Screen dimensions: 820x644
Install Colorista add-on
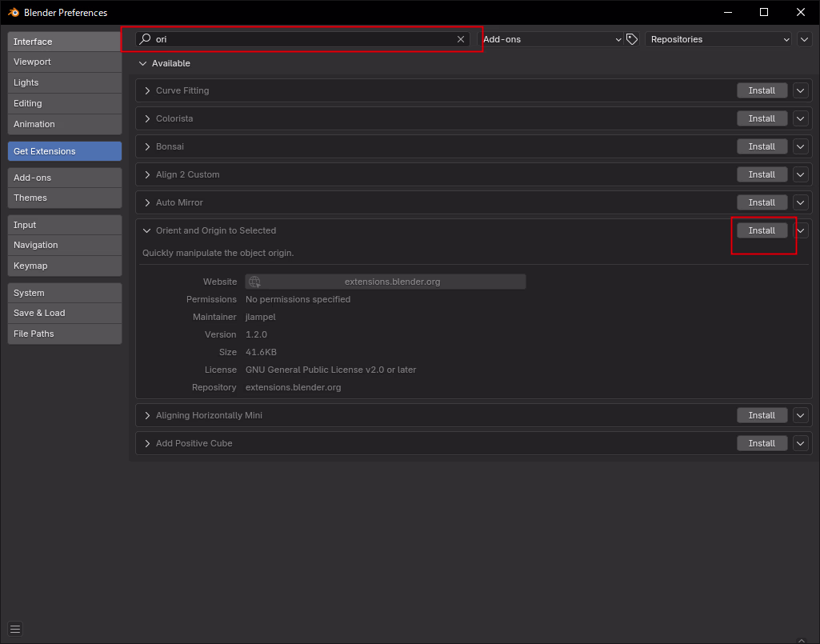click(x=762, y=118)
